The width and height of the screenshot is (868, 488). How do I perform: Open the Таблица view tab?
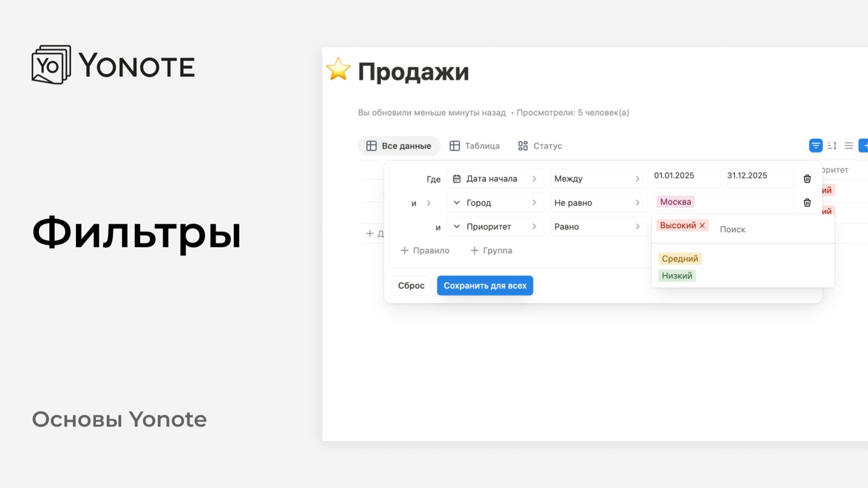pos(474,146)
